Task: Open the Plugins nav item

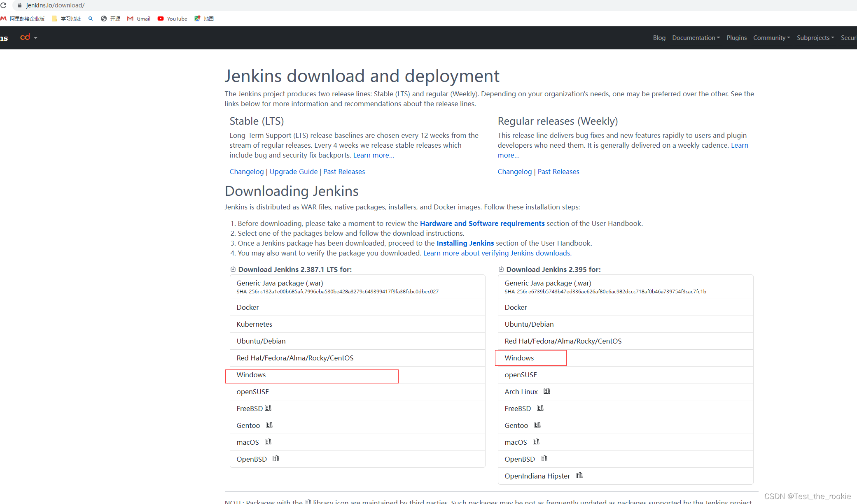Action: pyautogui.click(x=737, y=37)
